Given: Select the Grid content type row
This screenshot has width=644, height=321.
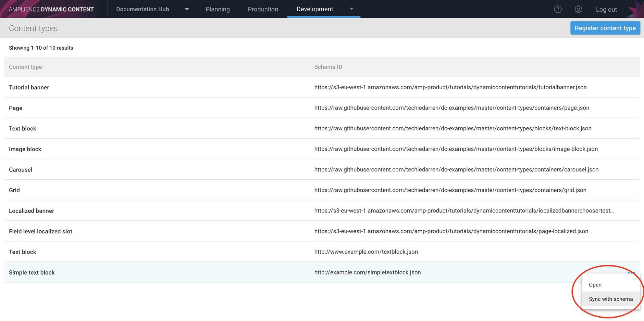Looking at the screenshot, I should [x=14, y=190].
